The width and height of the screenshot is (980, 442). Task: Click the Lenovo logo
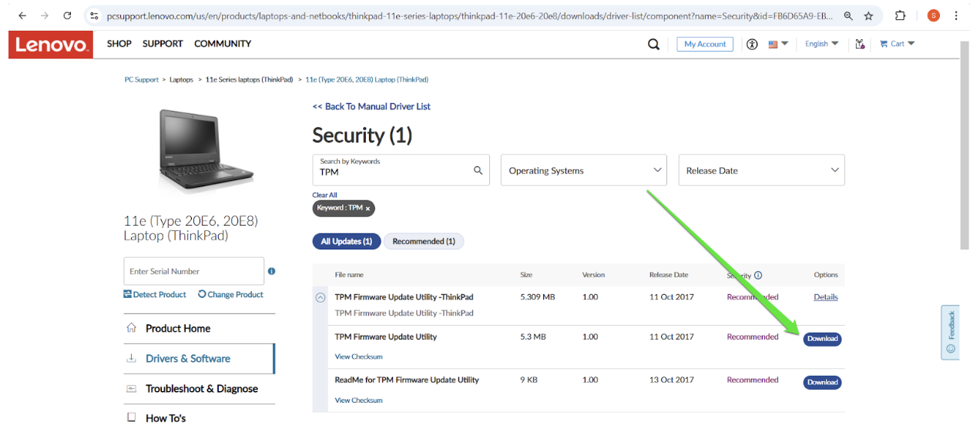pyautogui.click(x=51, y=45)
